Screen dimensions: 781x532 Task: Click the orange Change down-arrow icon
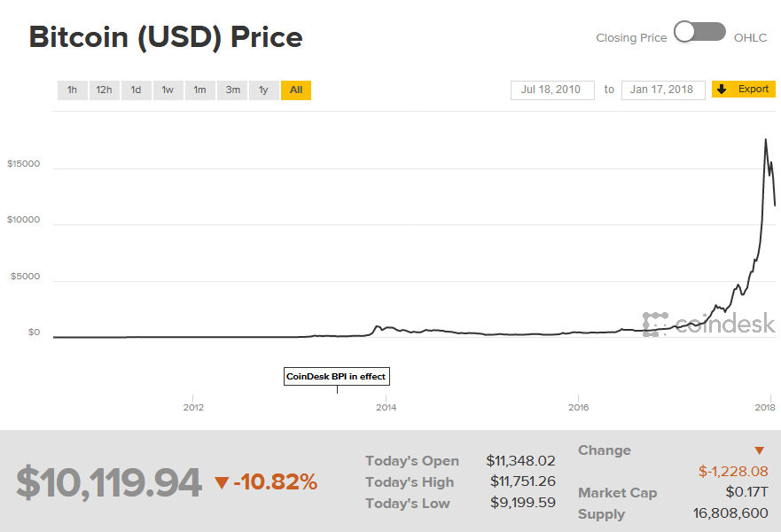tap(759, 450)
